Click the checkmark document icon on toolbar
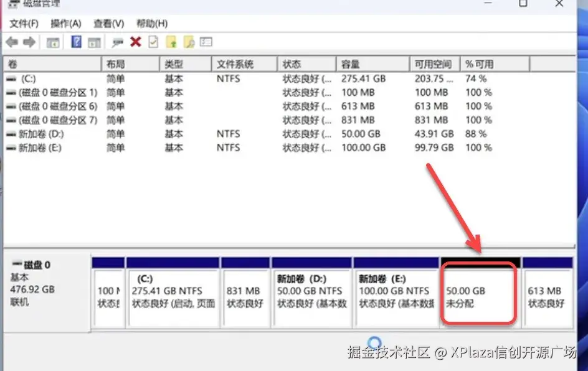Screen dimensions: 588x371 [x=153, y=42]
